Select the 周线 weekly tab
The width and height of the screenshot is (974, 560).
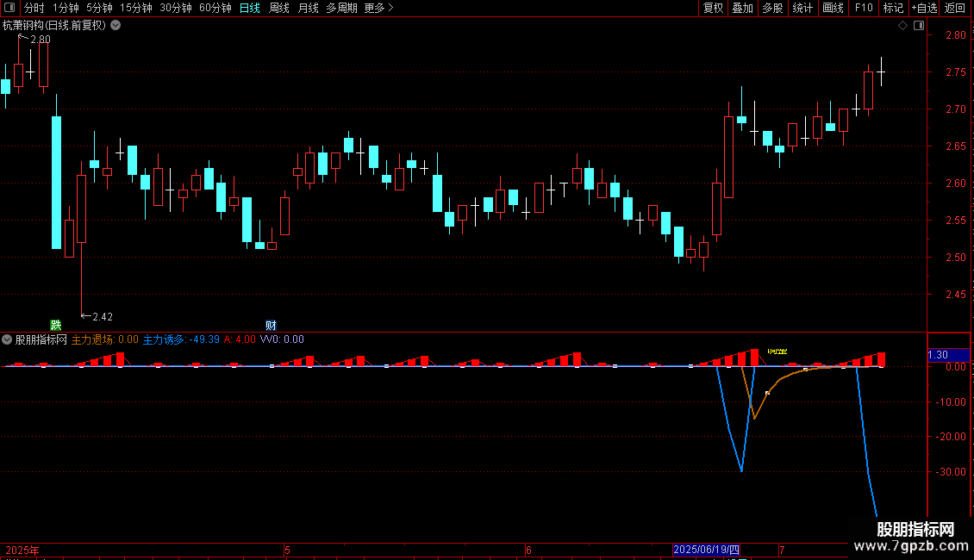coord(279,8)
